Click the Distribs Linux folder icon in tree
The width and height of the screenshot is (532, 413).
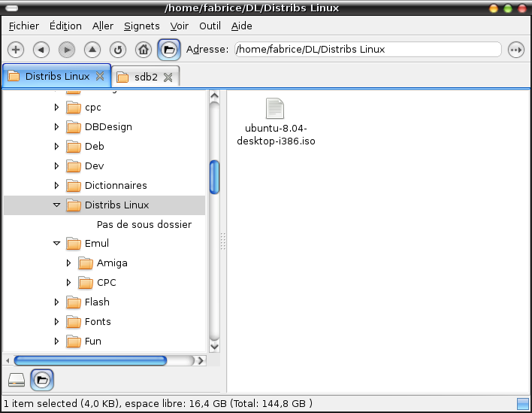(x=74, y=205)
